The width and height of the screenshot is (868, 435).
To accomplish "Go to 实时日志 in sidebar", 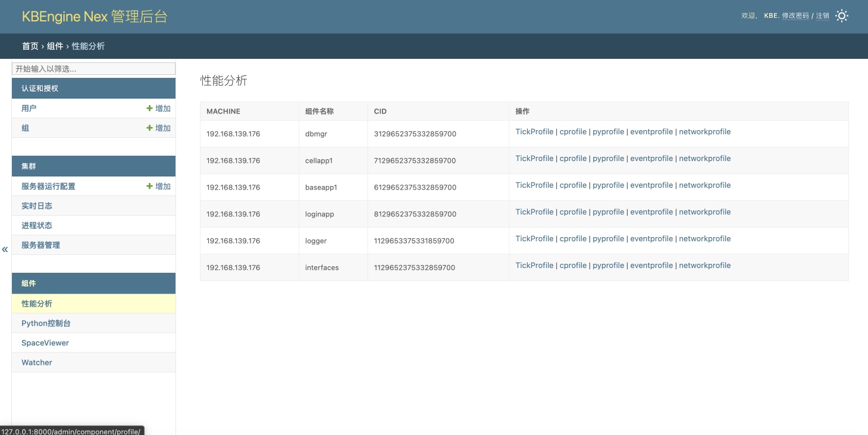I will coord(37,206).
